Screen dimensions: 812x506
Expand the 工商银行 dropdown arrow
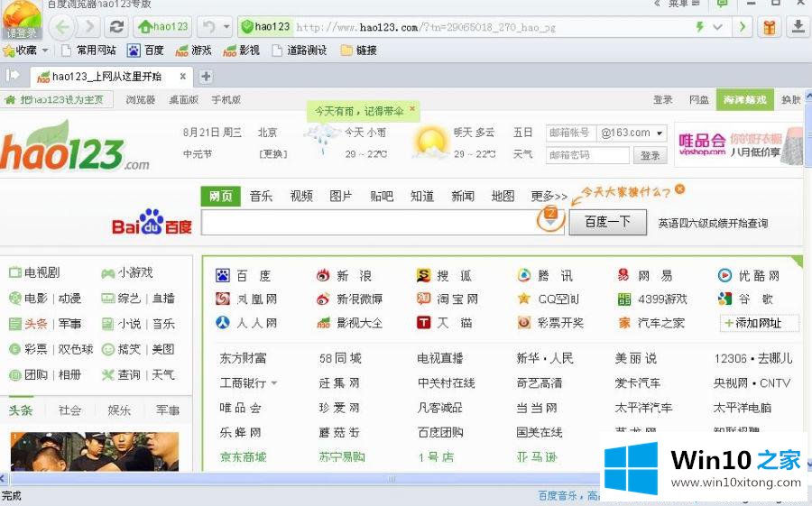(274, 383)
